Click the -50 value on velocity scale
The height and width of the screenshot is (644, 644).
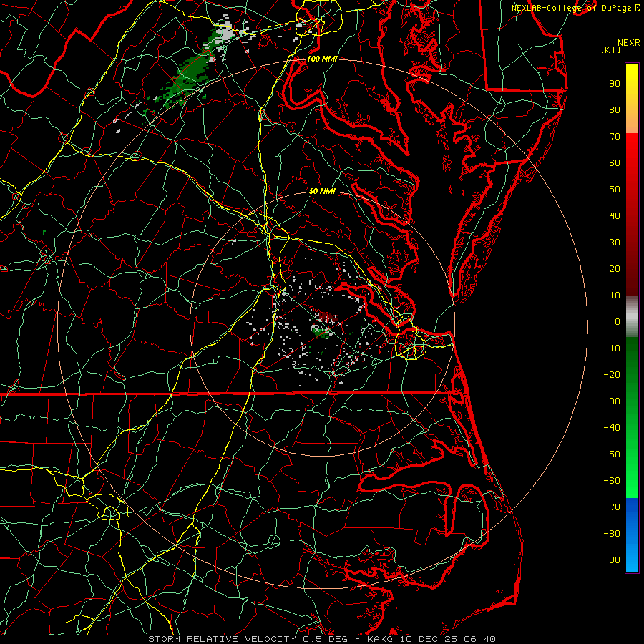click(612, 454)
